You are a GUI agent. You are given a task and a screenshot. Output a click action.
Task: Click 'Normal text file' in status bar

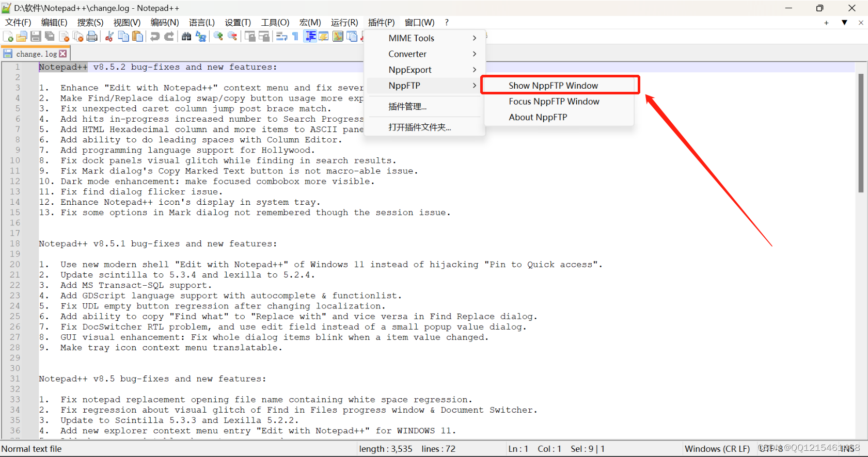(x=31, y=449)
